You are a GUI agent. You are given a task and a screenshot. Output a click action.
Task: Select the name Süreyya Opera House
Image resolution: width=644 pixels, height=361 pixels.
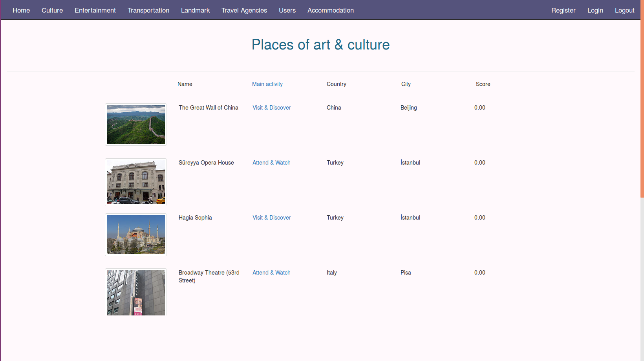[x=206, y=163]
